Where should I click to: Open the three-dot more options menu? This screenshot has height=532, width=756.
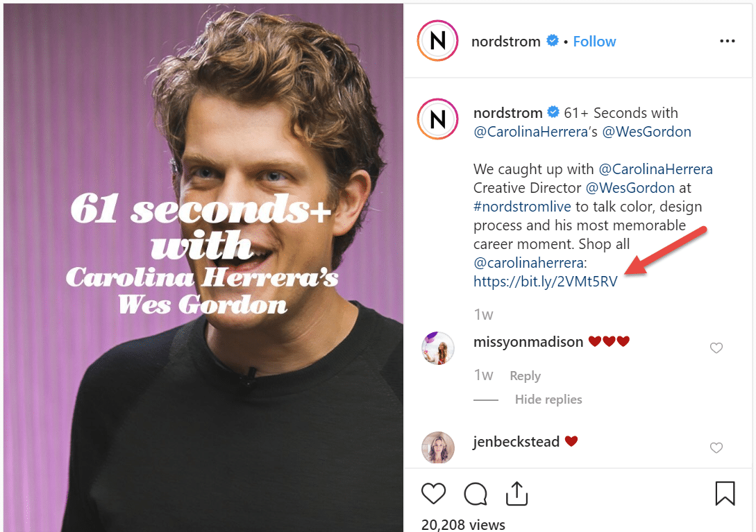coord(727,42)
